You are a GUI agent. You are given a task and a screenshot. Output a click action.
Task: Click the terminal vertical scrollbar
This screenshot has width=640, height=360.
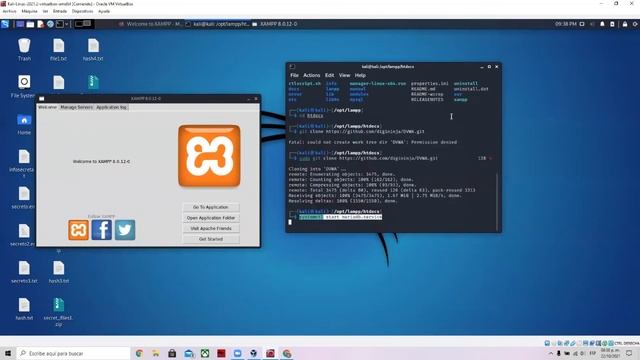[497, 202]
